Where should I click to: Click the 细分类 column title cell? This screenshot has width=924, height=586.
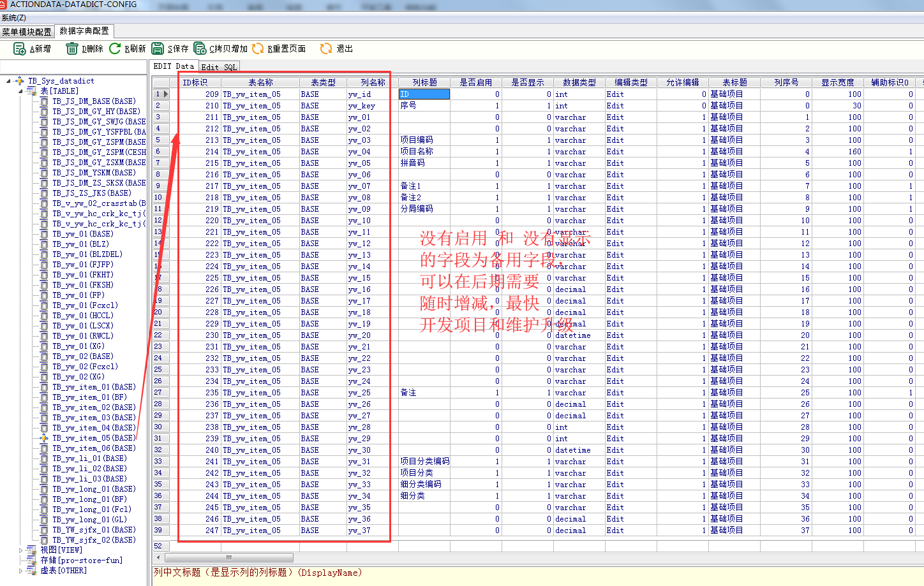coord(424,496)
